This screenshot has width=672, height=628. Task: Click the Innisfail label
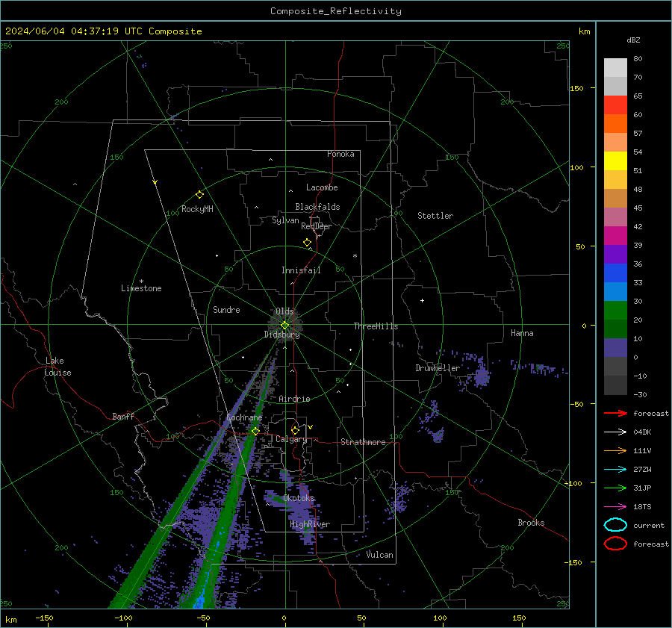click(301, 270)
